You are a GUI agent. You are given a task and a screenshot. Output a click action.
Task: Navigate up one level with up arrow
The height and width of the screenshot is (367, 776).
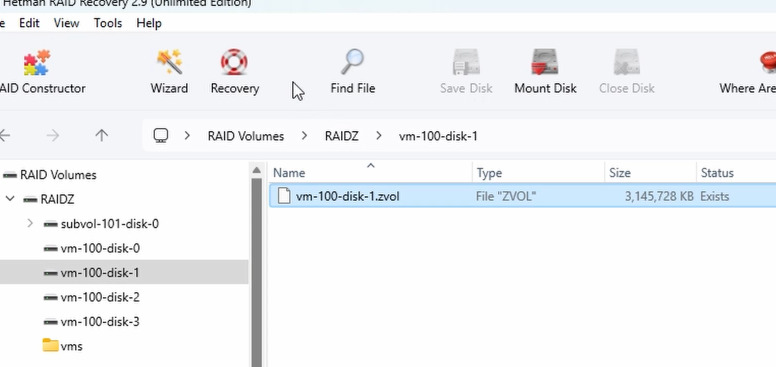101,136
